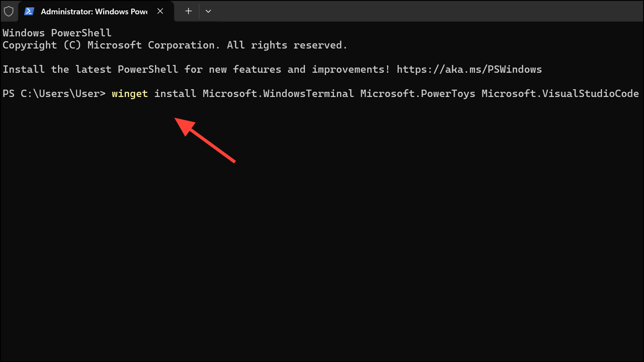
Task: Click the PowerShell icon in the tab
Action: coord(29,11)
